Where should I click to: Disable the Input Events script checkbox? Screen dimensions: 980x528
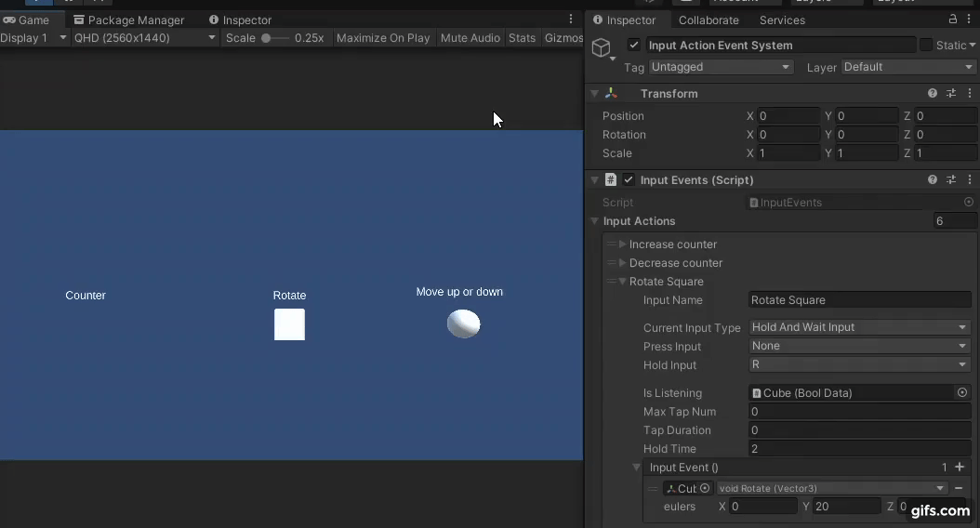tap(629, 179)
